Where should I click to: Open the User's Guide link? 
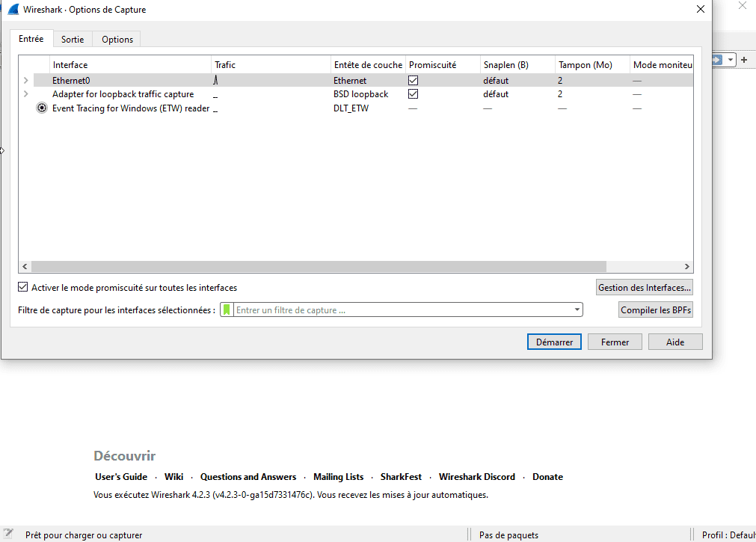coord(121,476)
